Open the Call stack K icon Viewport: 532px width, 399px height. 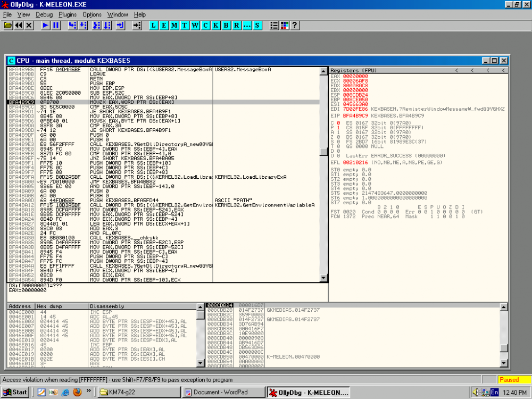click(x=216, y=25)
